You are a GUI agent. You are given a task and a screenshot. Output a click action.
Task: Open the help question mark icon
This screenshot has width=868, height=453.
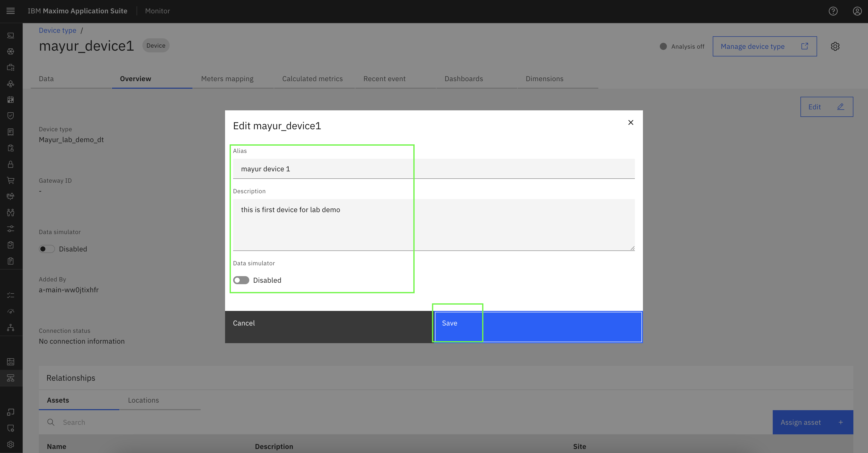[x=833, y=11]
